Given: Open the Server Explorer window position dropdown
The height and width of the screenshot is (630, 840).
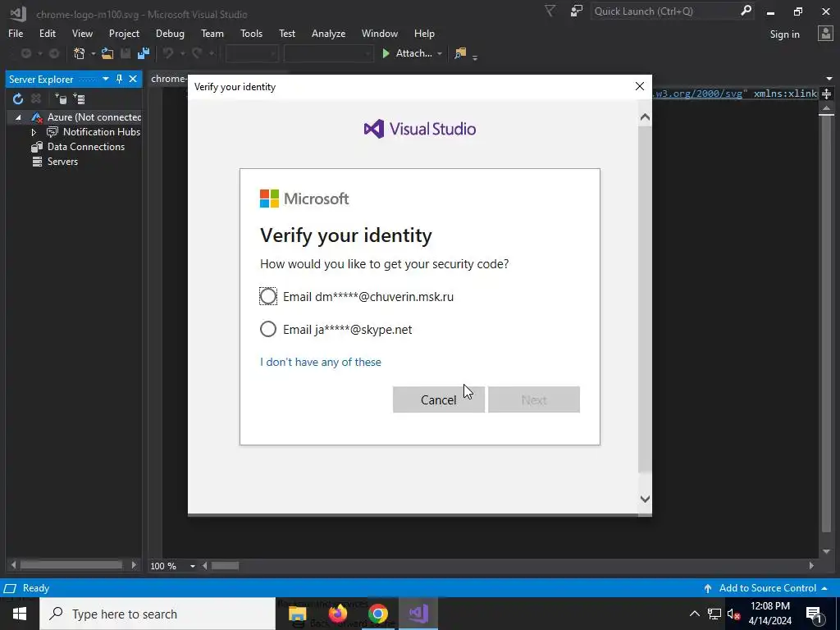Looking at the screenshot, I should [106, 79].
